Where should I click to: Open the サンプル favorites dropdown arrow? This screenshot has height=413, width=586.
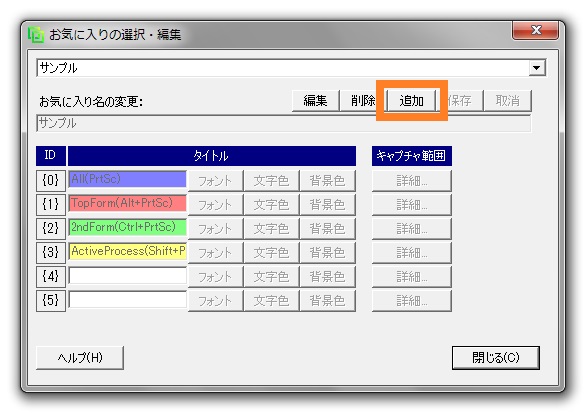(537, 68)
